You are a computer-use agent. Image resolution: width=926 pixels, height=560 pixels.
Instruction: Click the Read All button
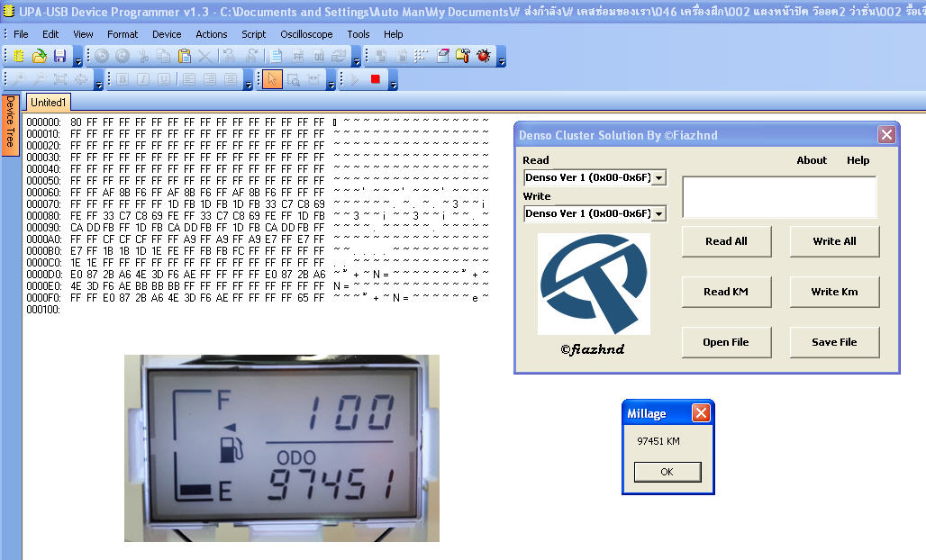coord(726,241)
